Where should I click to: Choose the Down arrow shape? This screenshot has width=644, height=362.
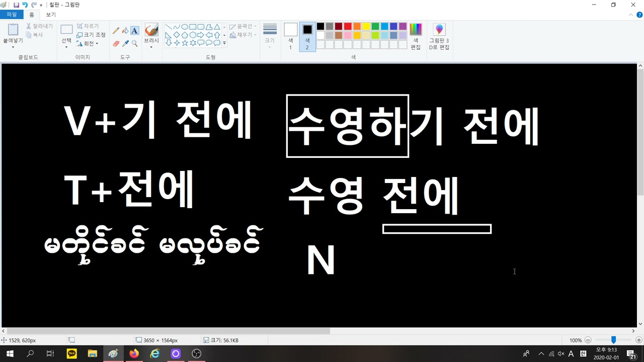coord(169,43)
